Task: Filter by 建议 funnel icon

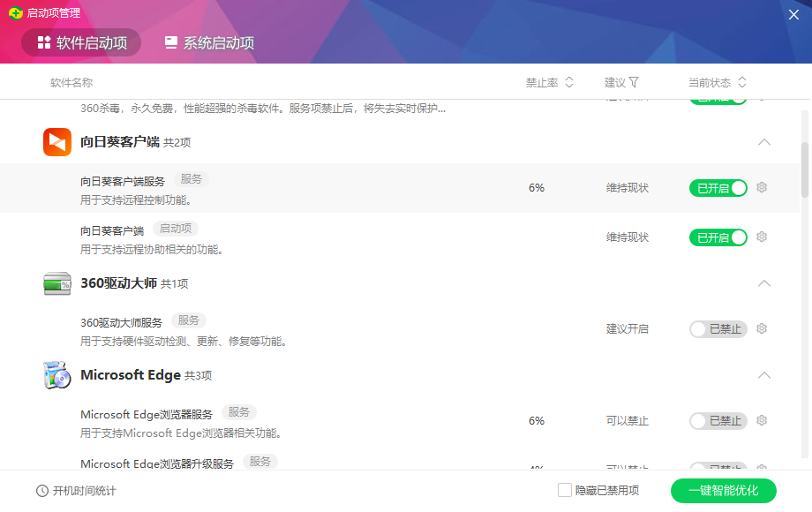Action: (x=634, y=82)
